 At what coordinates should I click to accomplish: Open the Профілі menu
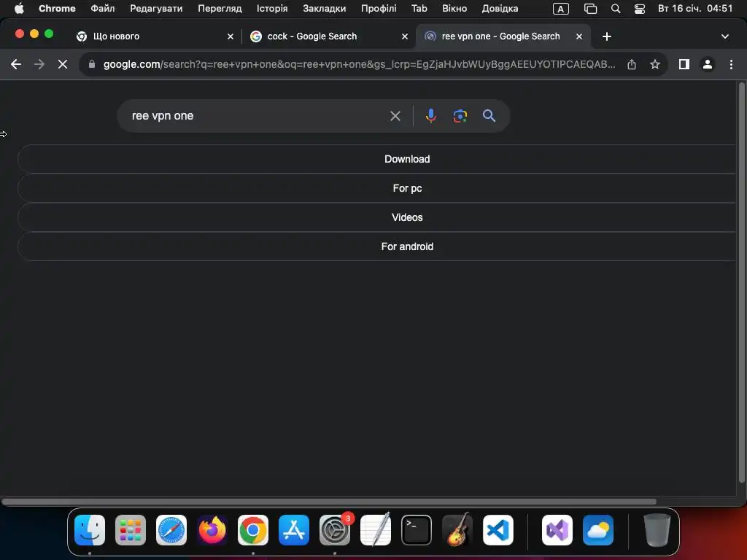379,9
